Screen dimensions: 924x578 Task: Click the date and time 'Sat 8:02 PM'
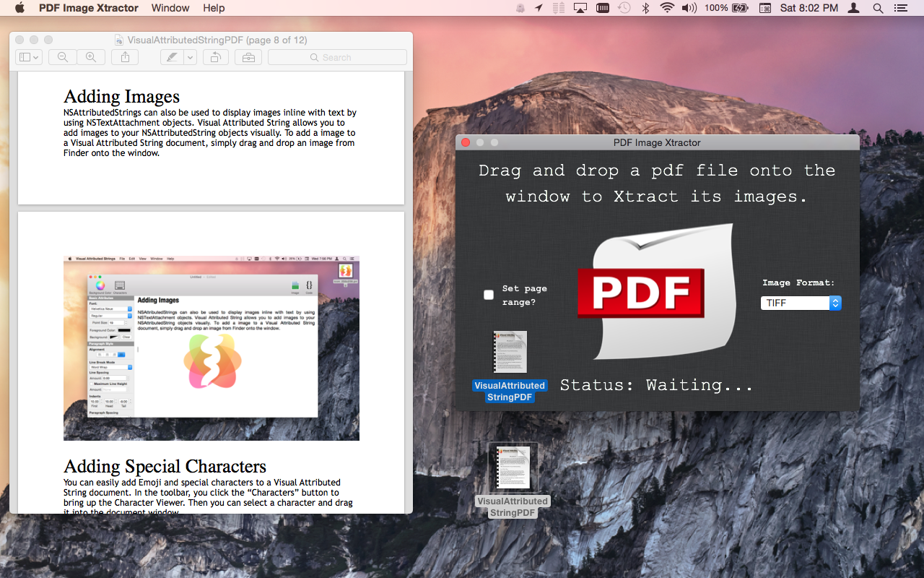click(809, 8)
